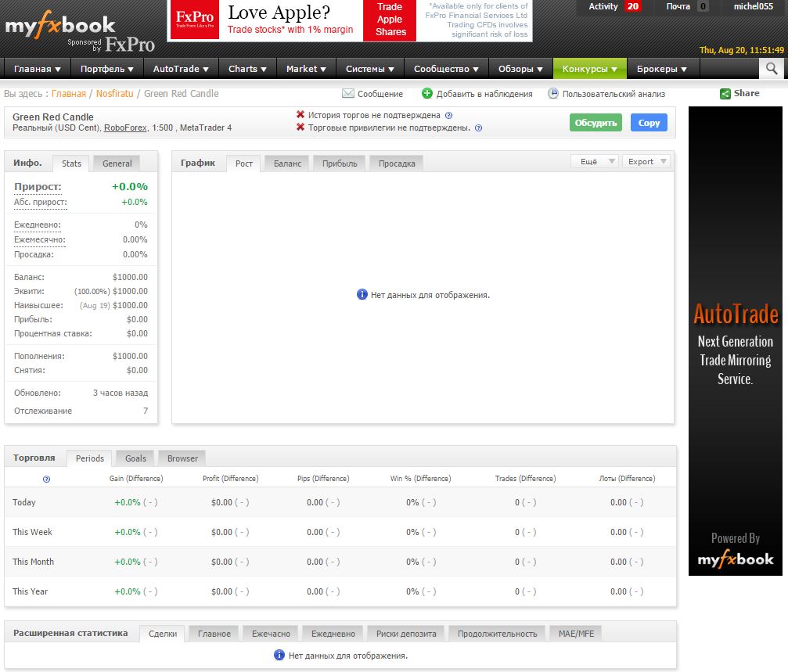Click the custom analysis clock icon
The width and height of the screenshot is (788, 672).
552,93
